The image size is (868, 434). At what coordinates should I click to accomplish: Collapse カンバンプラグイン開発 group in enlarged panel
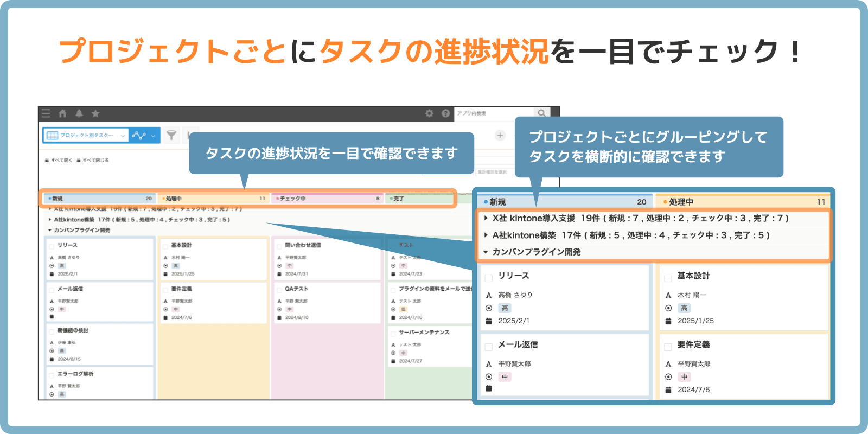click(486, 252)
